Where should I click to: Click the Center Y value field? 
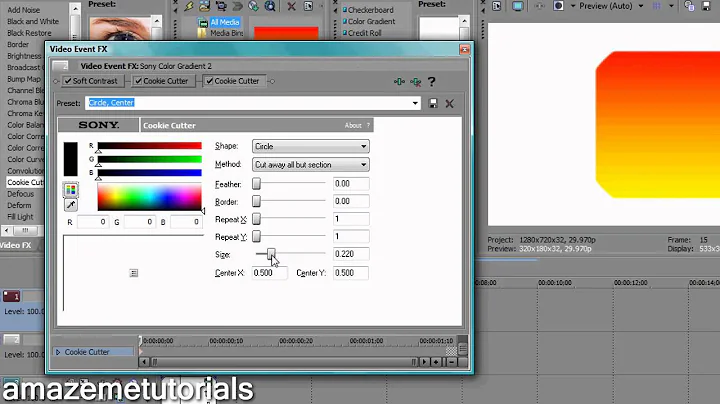pyautogui.click(x=351, y=273)
